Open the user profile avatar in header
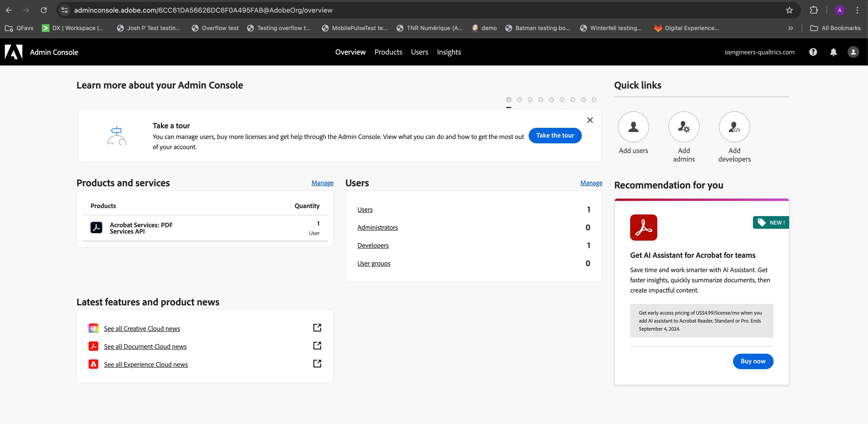868x424 pixels. (853, 52)
